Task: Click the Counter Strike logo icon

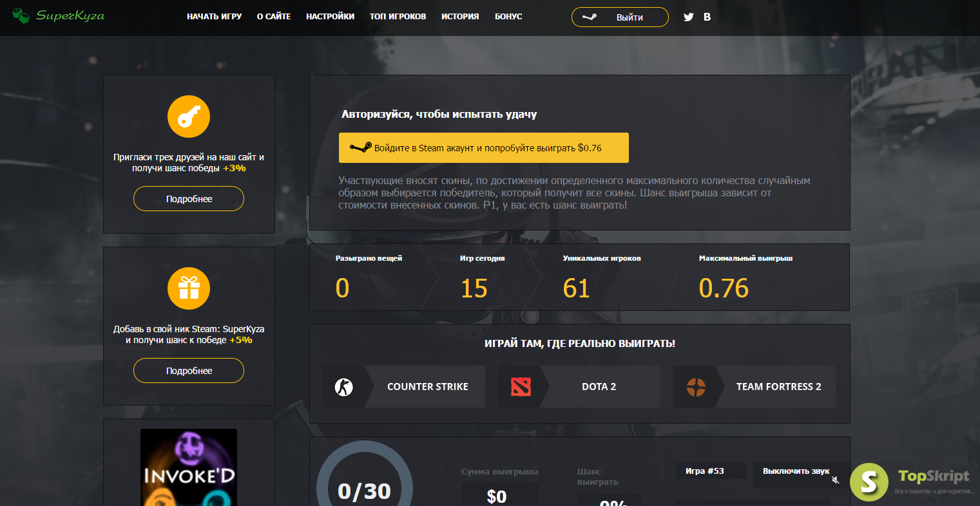Action: coord(344,387)
